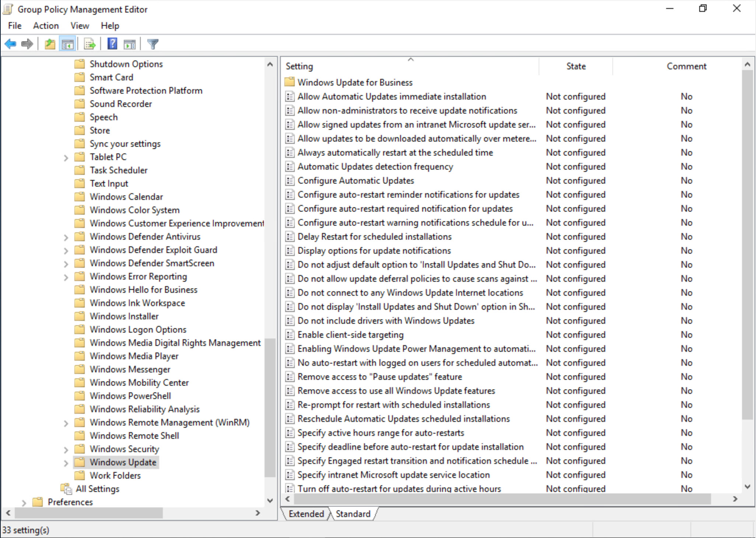The height and width of the screenshot is (538, 756).
Task: Expand the Preferences tree node
Action: coord(24,503)
